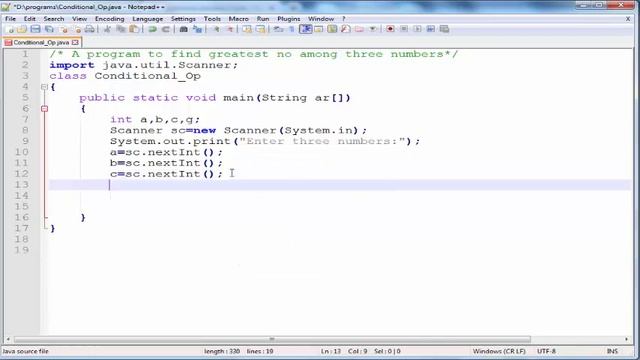640x360 pixels.
Task: Close the Conditional_Op.java tab with its X
Action: click(75, 42)
